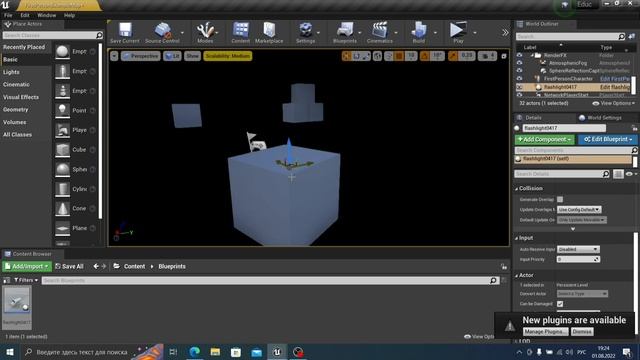Select the flashlight0417 blueprint thumbnail

coord(17,307)
